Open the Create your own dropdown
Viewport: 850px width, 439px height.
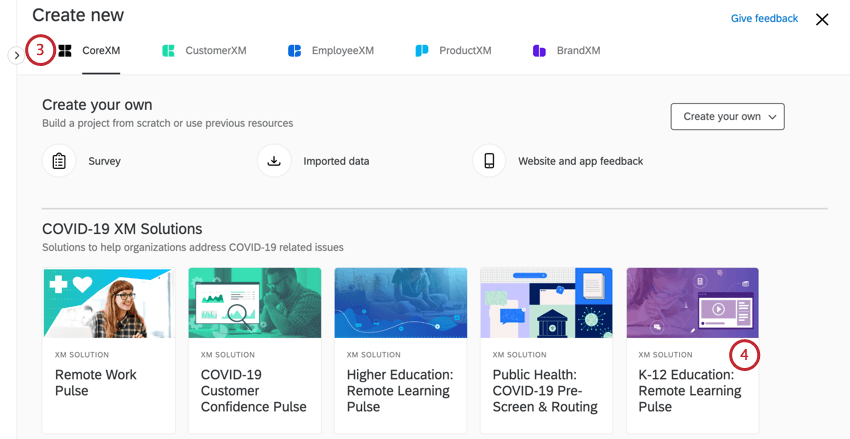727,117
